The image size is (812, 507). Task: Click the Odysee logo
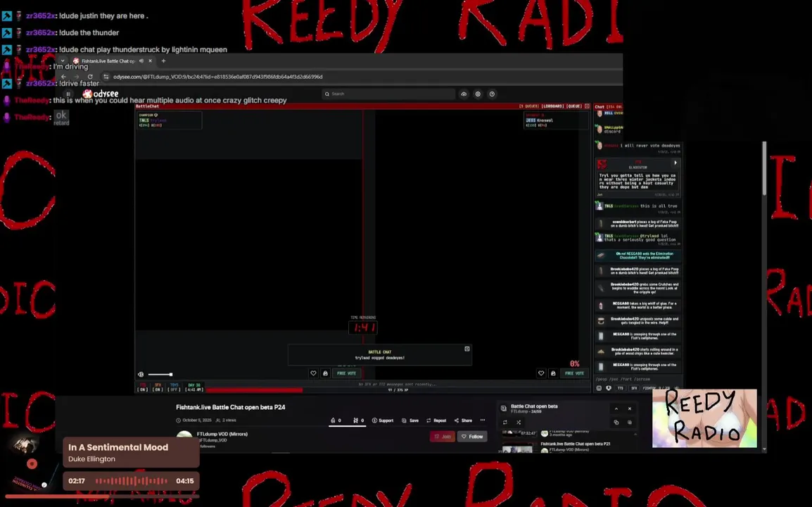[101, 94]
